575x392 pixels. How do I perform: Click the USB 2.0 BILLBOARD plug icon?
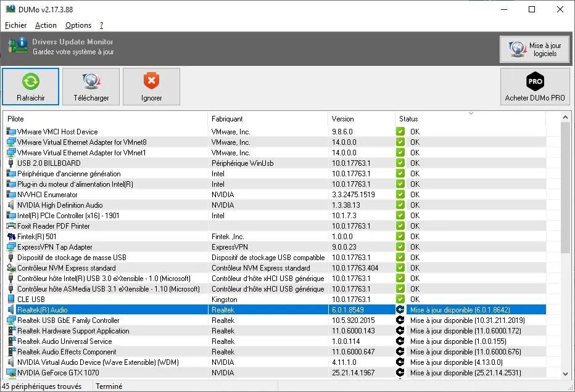tap(11, 163)
